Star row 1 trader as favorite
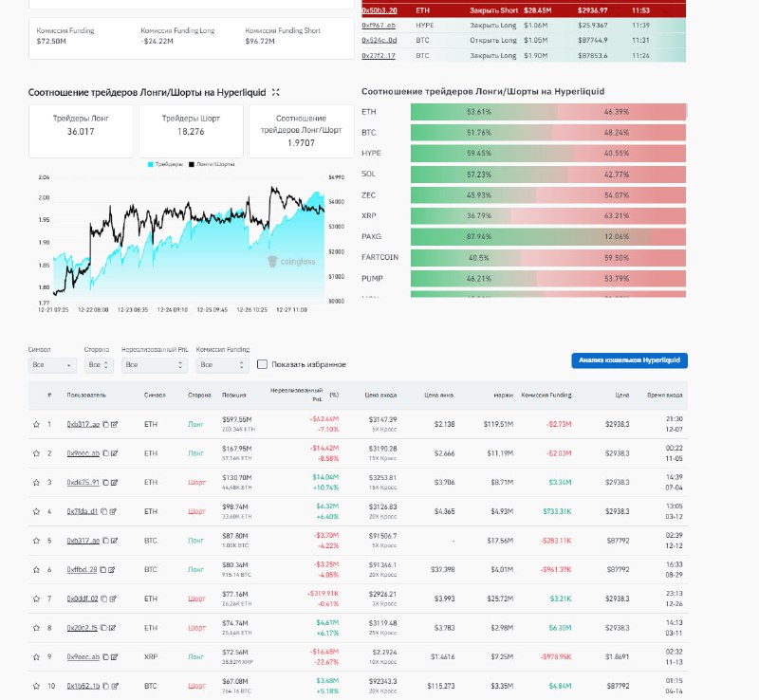Image resolution: width=759 pixels, height=700 pixels. [36, 424]
